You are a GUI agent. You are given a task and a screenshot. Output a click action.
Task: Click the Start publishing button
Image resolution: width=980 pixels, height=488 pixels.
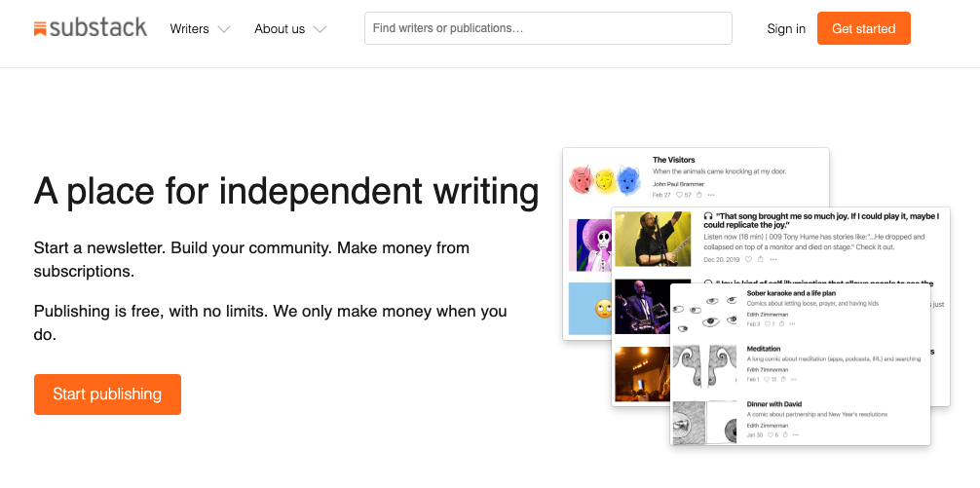tap(107, 394)
